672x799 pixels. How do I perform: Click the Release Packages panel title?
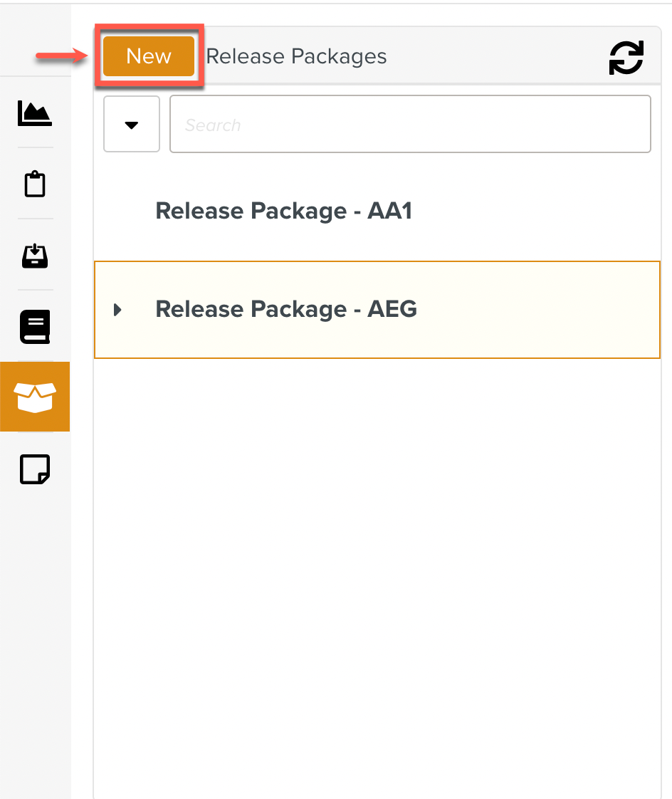click(x=296, y=57)
